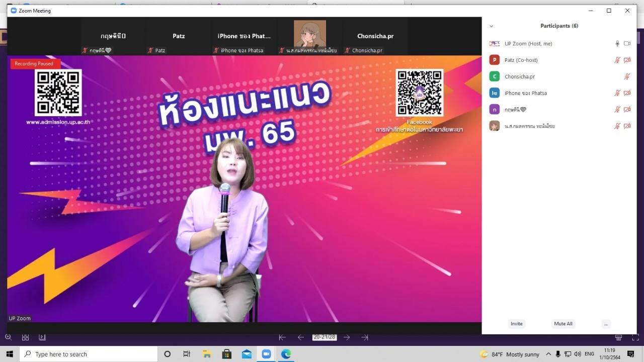Click the page number box 20-21/28
This screenshot has width=644, height=362.
coord(324,337)
